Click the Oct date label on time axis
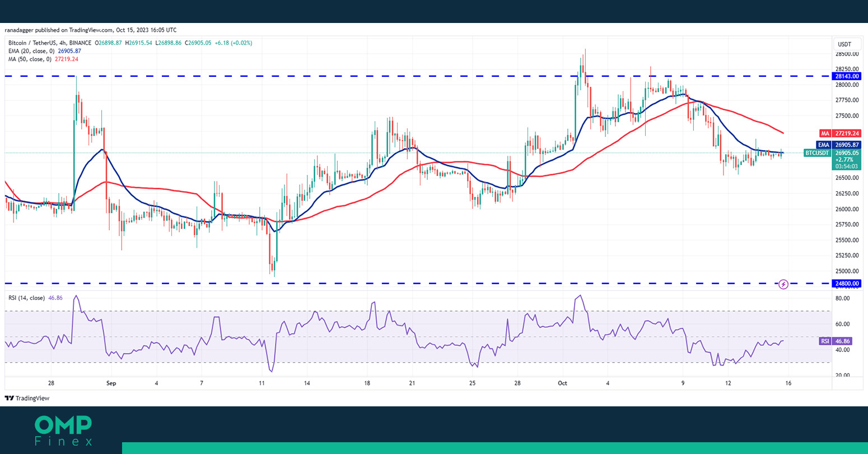This screenshot has width=868, height=454. tap(562, 383)
